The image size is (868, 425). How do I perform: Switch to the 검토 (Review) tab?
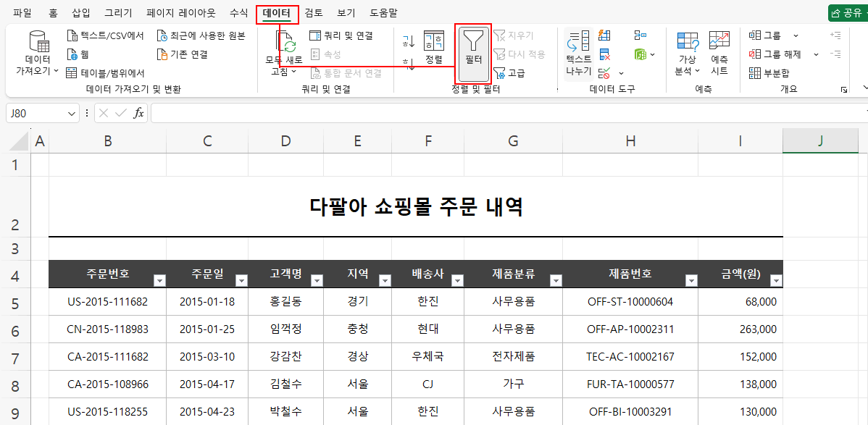coord(314,13)
